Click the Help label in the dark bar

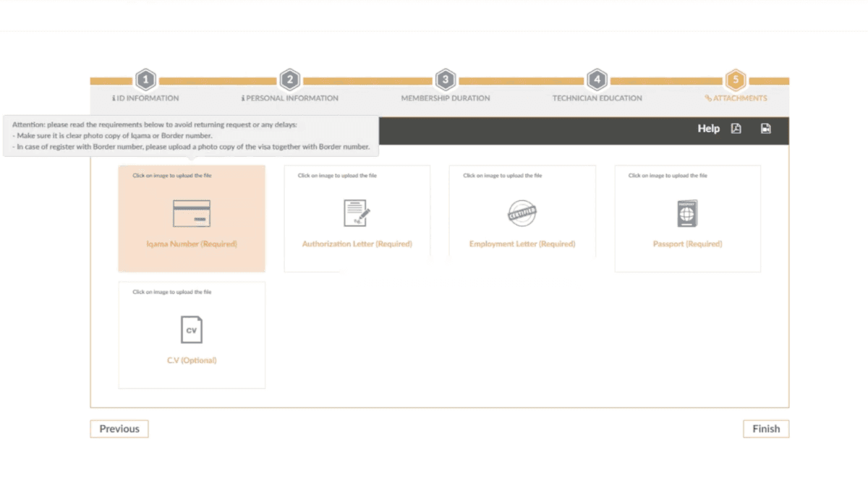point(709,129)
